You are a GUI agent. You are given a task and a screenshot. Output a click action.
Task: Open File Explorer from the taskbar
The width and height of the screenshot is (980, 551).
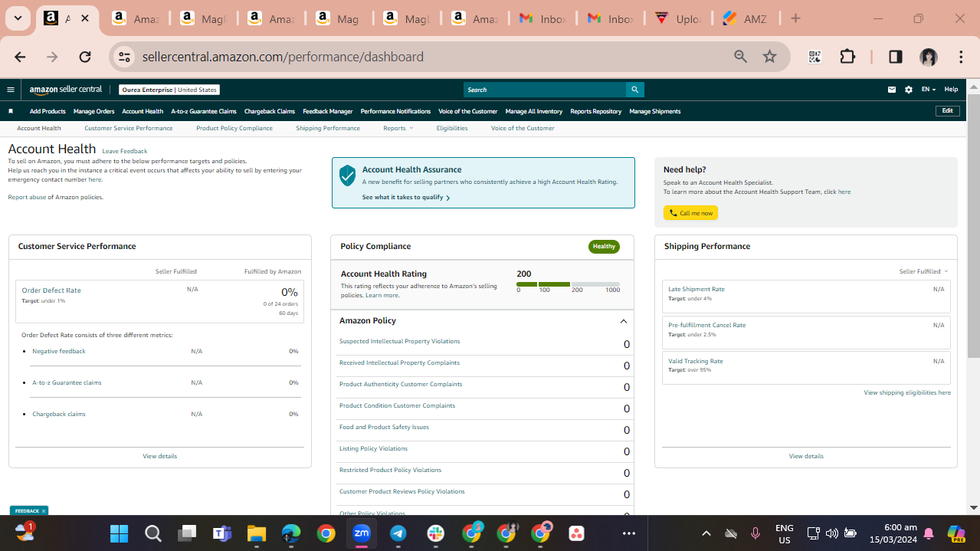256,533
